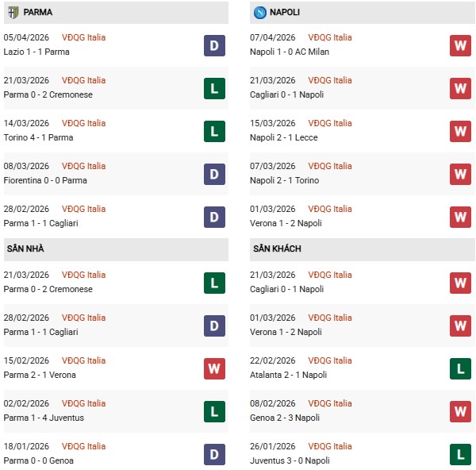The width and height of the screenshot is (476, 470).
Task: Click the L badge for Atalanta 2 - 1 Napoli
Action: 460,368
